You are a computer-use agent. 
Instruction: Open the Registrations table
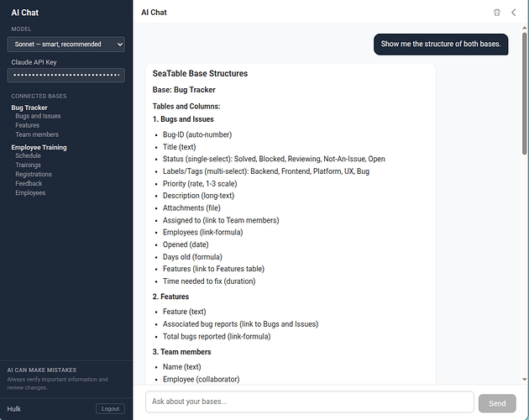(x=34, y=174)
